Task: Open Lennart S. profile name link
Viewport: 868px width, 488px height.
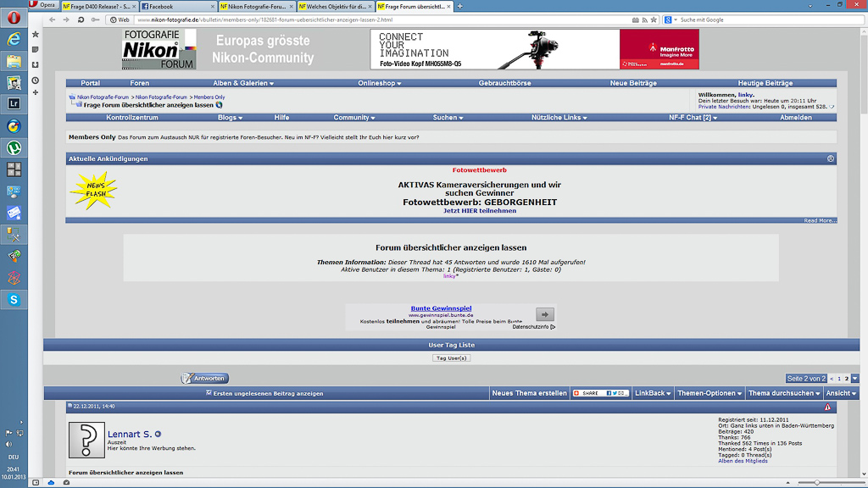Action: point(130,435)
